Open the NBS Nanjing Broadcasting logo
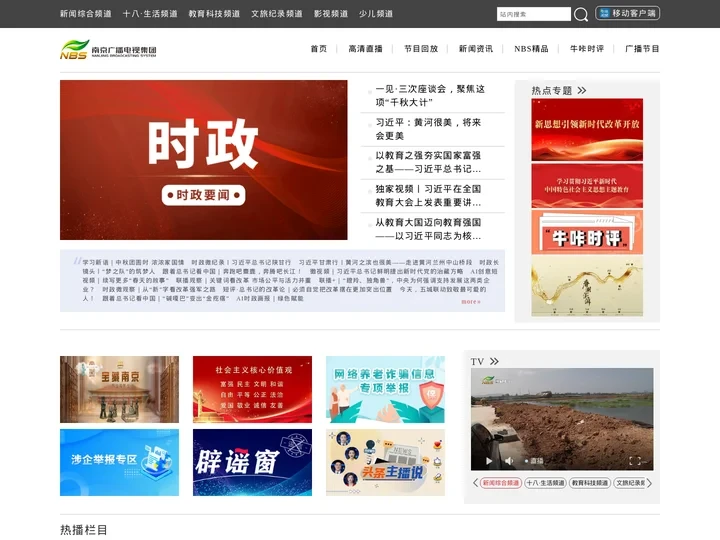The image size is (720, 540). 108,50
